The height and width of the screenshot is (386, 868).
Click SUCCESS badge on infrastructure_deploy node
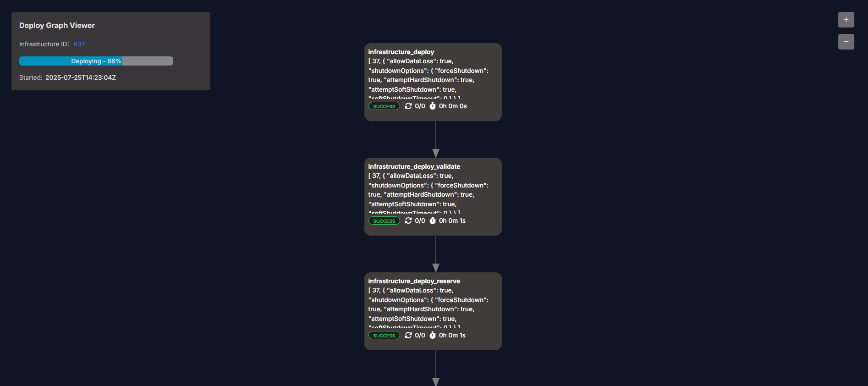coord(384,106)
